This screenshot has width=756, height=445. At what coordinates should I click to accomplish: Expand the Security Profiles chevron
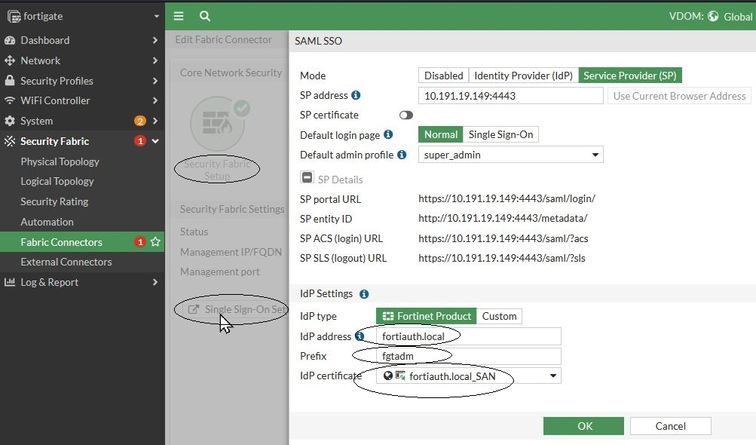coord(155,81)
